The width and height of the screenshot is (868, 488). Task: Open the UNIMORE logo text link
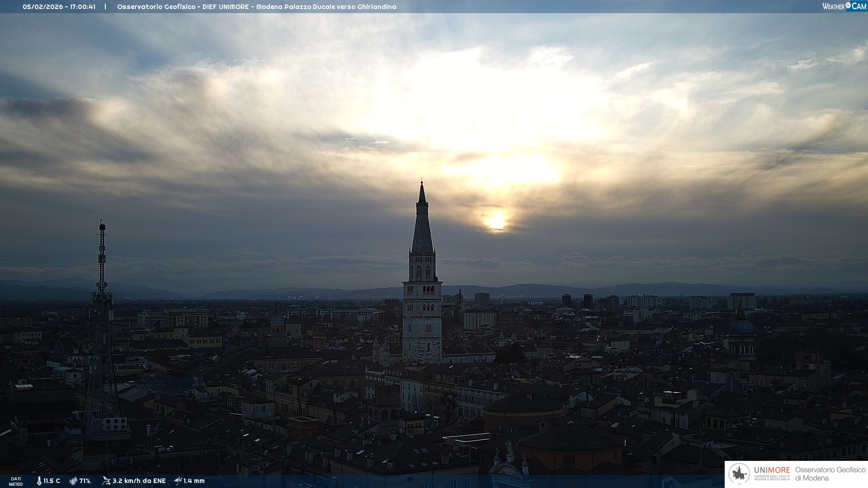pos(772,470)
